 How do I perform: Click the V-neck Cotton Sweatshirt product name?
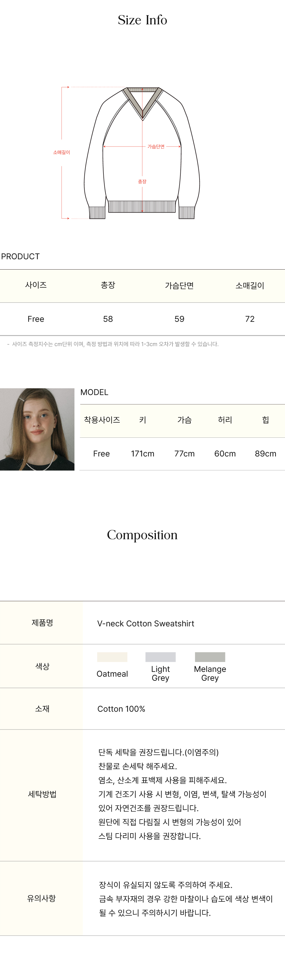click(x=146, y=624)
